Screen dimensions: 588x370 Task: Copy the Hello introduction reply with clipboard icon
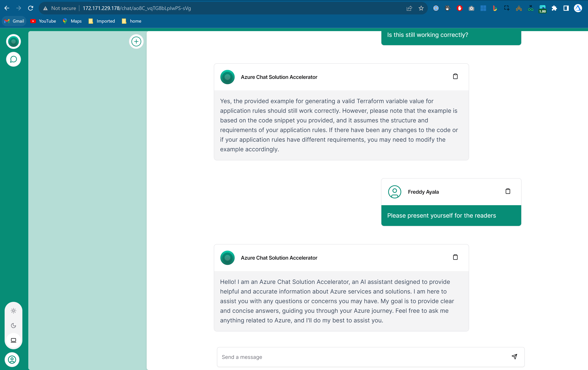pos(455,257)
